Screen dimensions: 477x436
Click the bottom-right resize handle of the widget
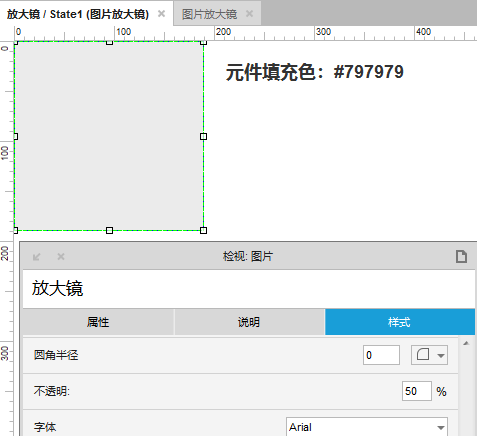tap(203, 230)
